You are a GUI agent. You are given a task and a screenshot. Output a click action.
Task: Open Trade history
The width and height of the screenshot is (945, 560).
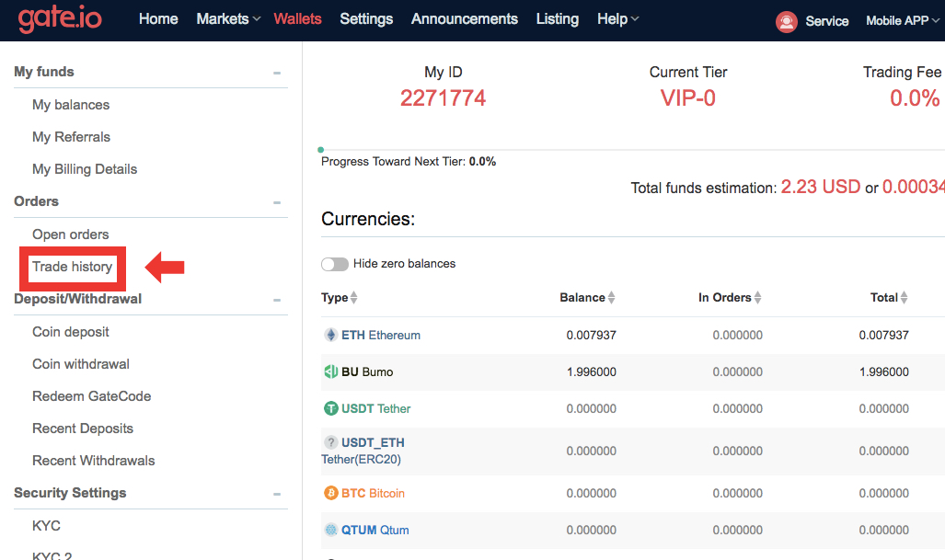tap(73, 267)
